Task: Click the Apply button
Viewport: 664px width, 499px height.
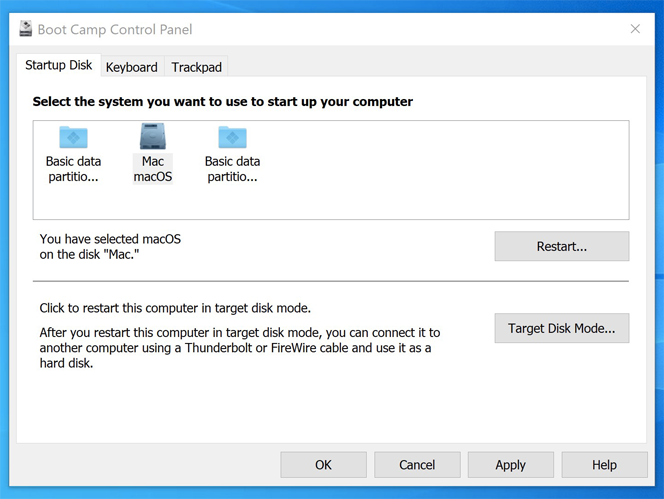Action: [511, 465]
